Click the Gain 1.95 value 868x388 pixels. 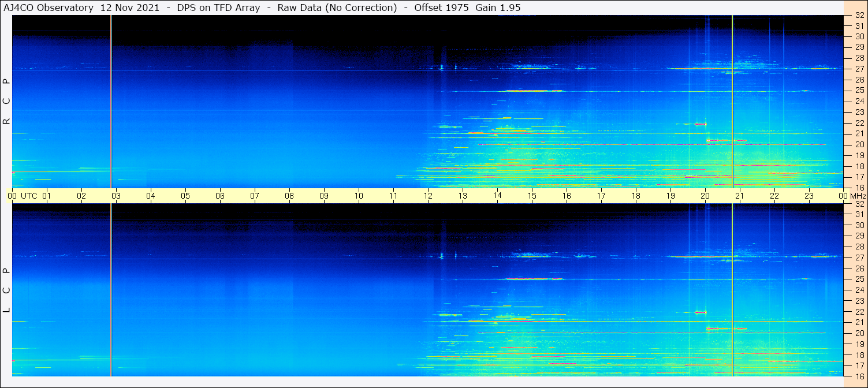(499, 8)
